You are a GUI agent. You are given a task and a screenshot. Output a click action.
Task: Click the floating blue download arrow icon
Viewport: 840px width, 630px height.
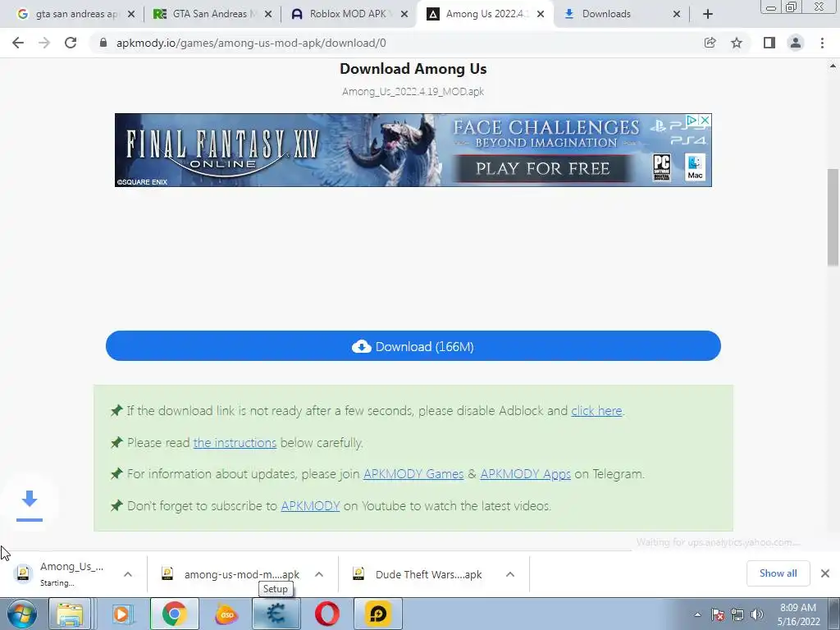[30, 504]
